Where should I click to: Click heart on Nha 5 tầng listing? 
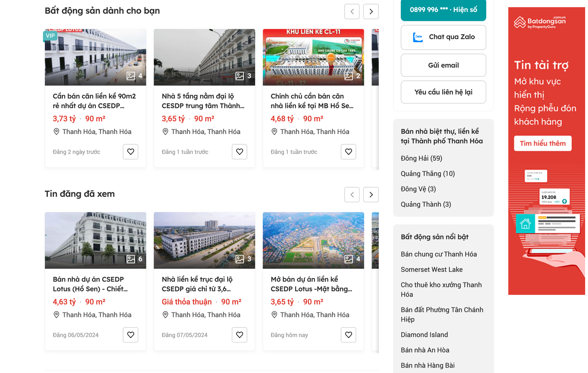(239, 152)
